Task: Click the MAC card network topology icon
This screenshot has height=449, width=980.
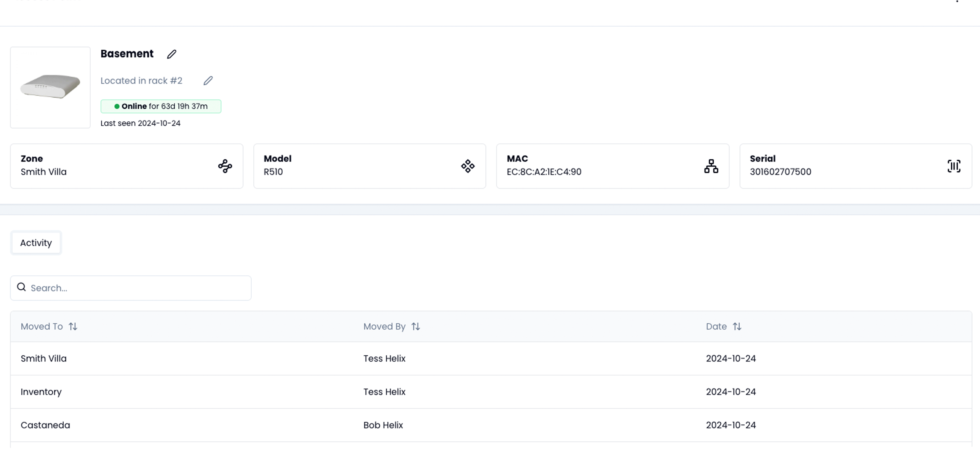Action: [711, 166]
